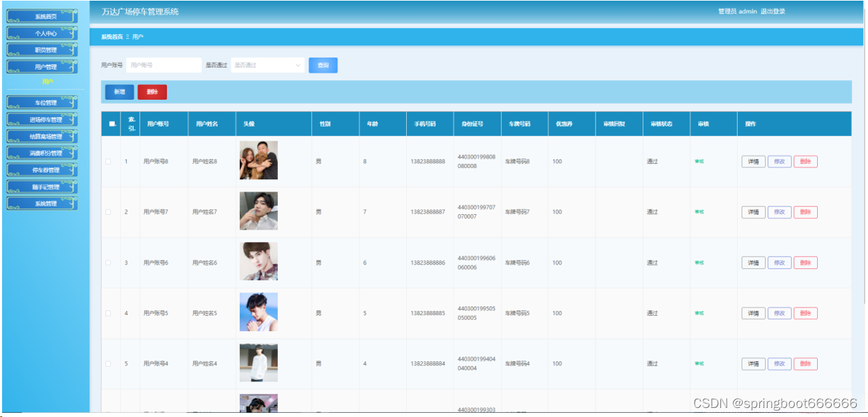Open avatar photo of 用户姓名8
868x417 pixels.
pyautogui.click(x=258, y=160)
